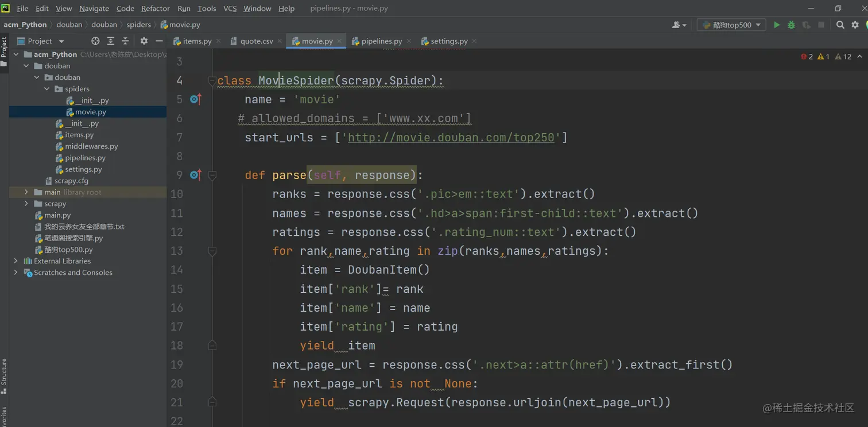Click the override gutter icon on line 9
Viewport: 868px width, 427px height.
[x=195, y=175]
